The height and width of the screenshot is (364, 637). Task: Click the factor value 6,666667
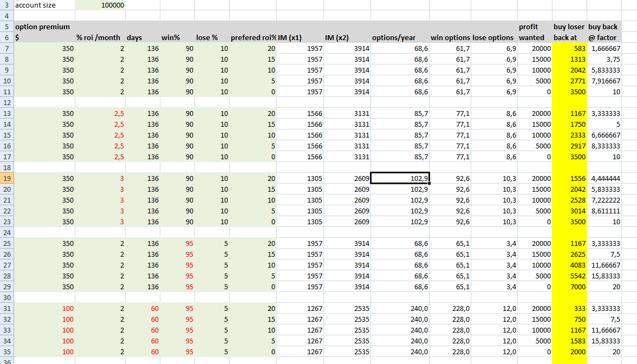click(x=604, y=135)
